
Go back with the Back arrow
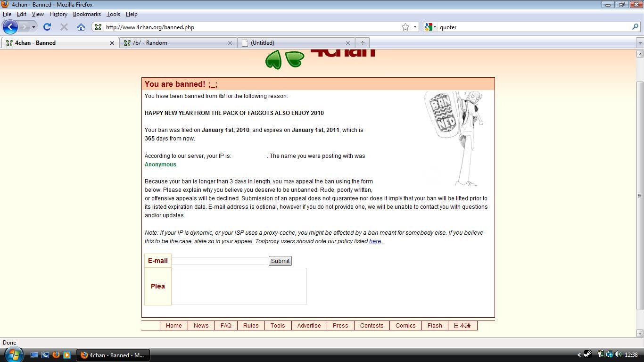click(10, 27)
